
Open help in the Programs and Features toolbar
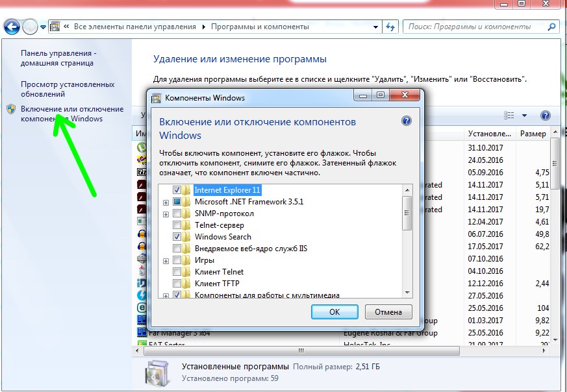click(x=546, y=116)
